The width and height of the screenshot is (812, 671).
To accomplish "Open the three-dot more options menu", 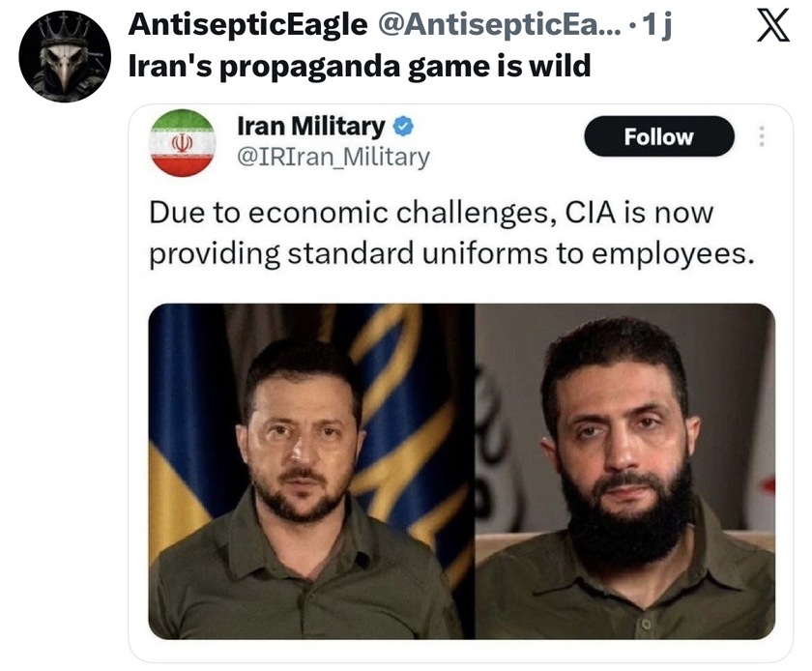I will point(761,136).
